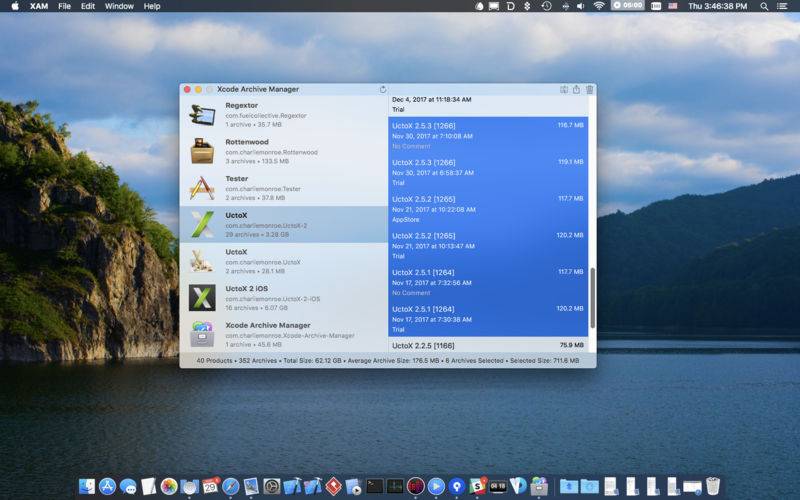Image resolution: width=800 pixels, height=500 pixels.
Task: Click the status bar totals text
Action: click(388, 360)
